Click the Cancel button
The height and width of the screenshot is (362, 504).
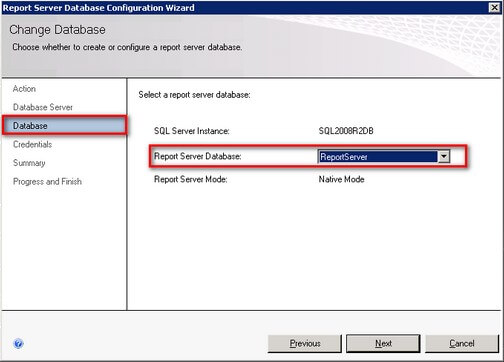(462, 343)
